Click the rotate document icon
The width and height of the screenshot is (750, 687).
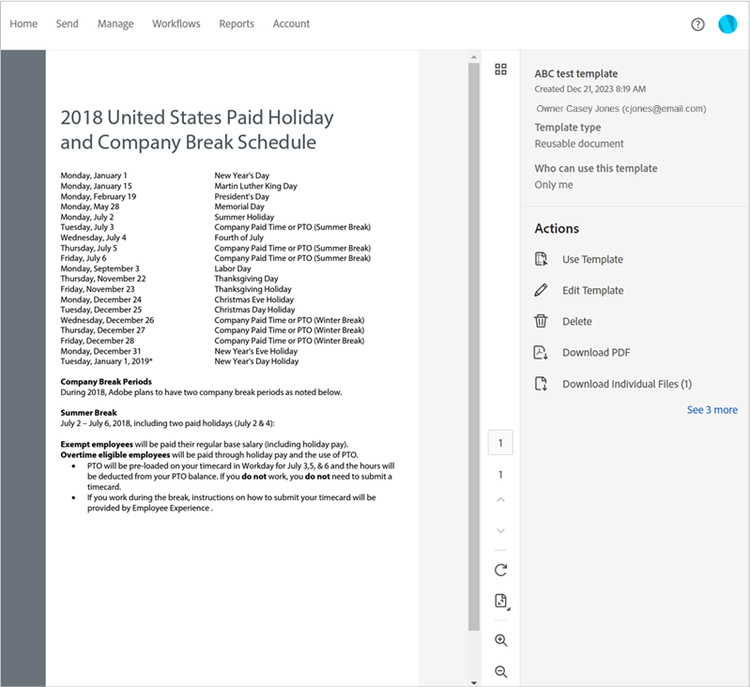point(501,570)
